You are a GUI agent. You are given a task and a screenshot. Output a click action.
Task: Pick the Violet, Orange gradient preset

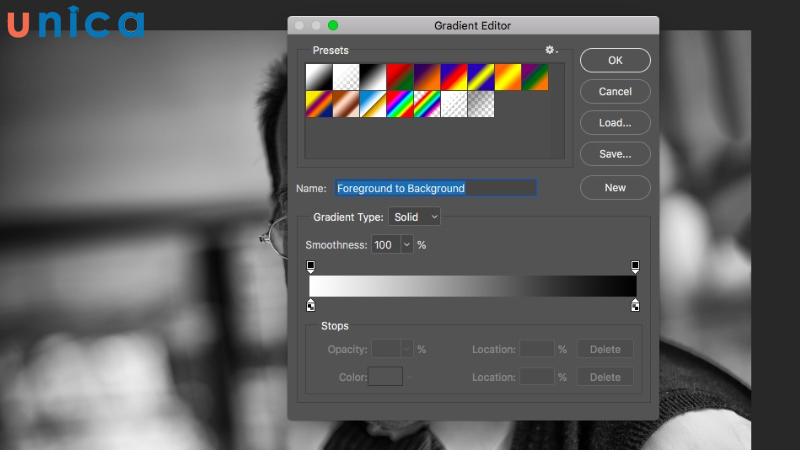[427, 77]
